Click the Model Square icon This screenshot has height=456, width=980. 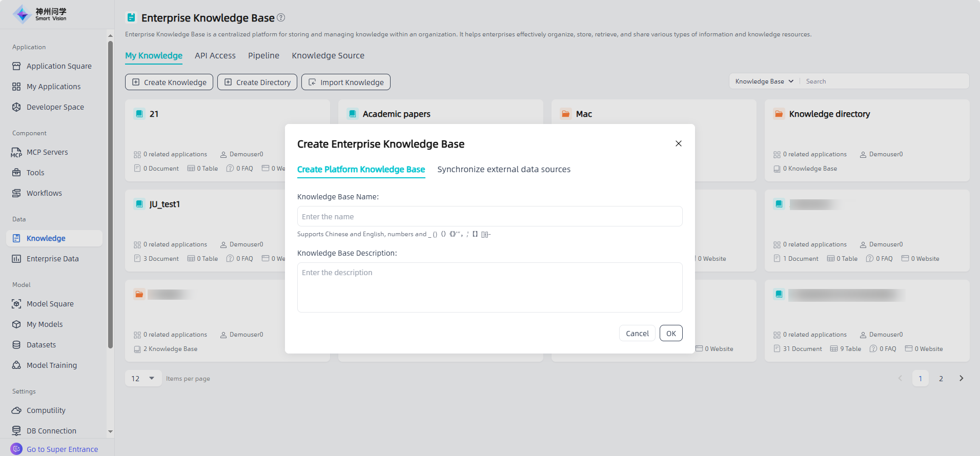16,304
